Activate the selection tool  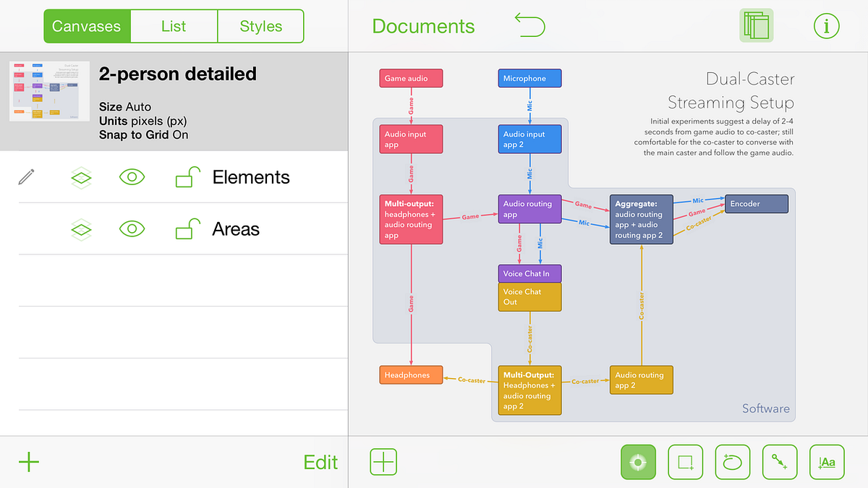click(x=638, y=462)
